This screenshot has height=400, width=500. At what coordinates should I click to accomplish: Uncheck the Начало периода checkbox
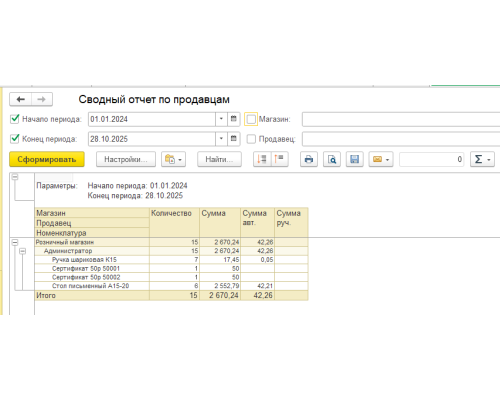pos(15,119)
